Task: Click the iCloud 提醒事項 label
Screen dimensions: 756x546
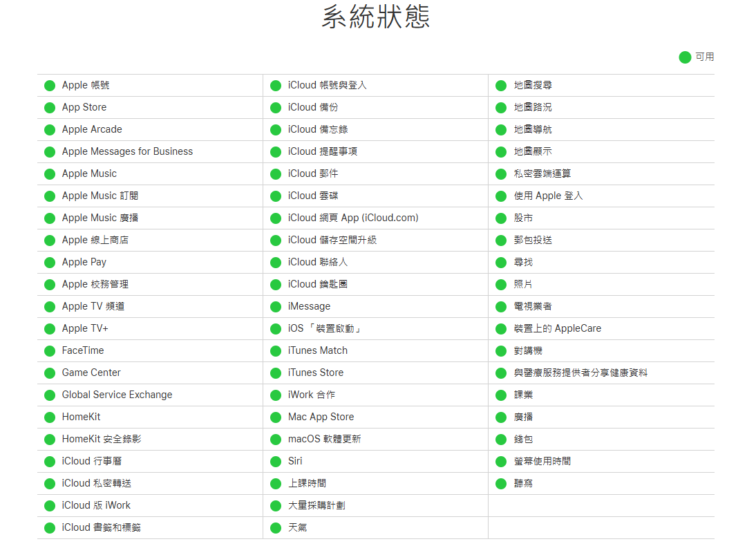Action: 323,151
